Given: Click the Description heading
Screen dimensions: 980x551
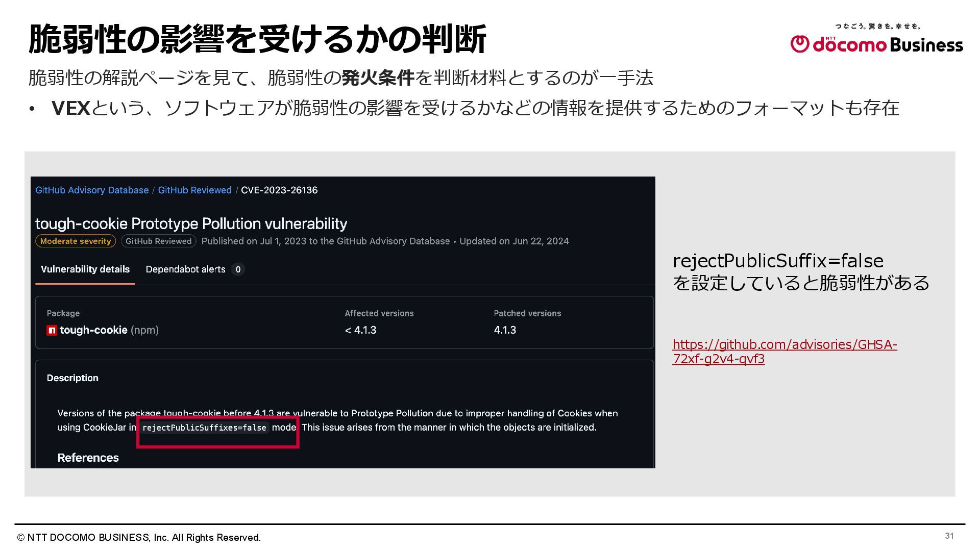Looking at the screenshot, I should (x=72, y=378).
